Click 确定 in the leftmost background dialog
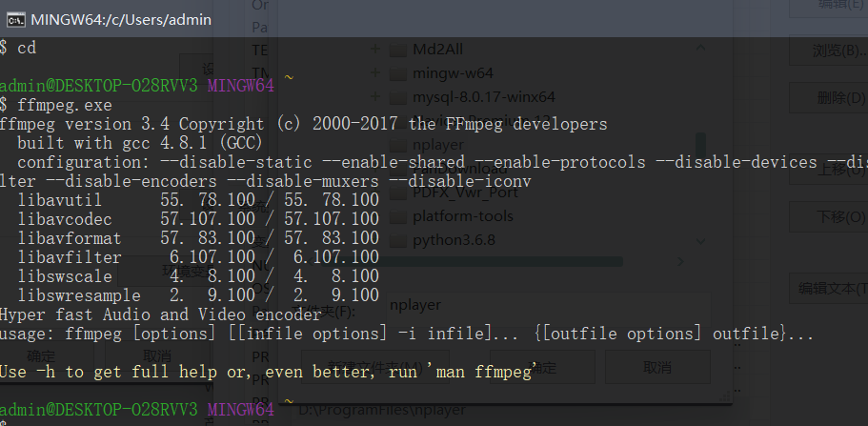This screenshot has width=868, height=426. pos(41,356)
